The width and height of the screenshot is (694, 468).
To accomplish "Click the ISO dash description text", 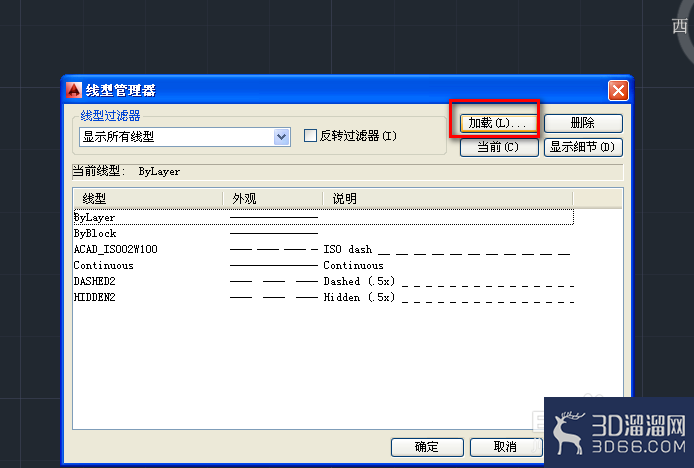I will click(348, 249).
